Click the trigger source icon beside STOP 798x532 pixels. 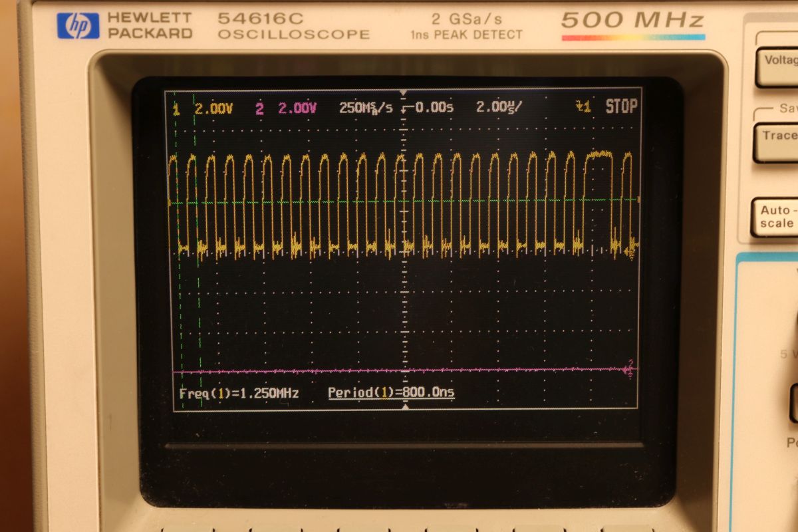click(583, 107)
